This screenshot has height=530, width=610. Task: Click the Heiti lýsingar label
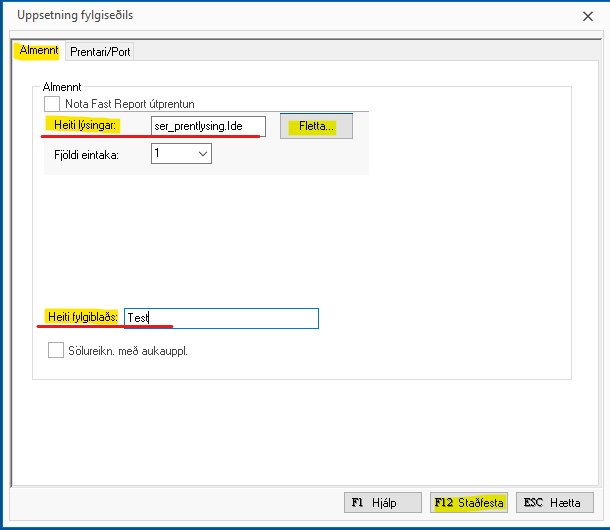pyautogui.click(x=87, y=126)
